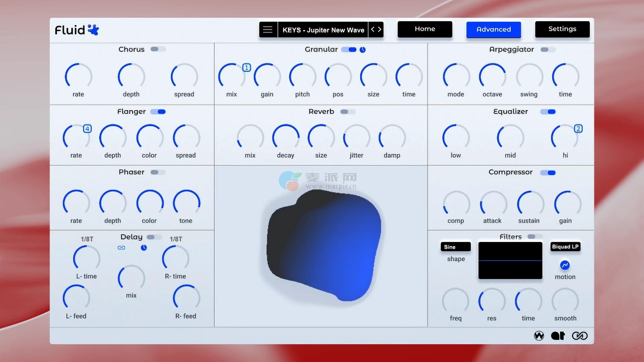The image size is (644, 362).
Task: Switch to the Home tab
Action: pos(425,29)
